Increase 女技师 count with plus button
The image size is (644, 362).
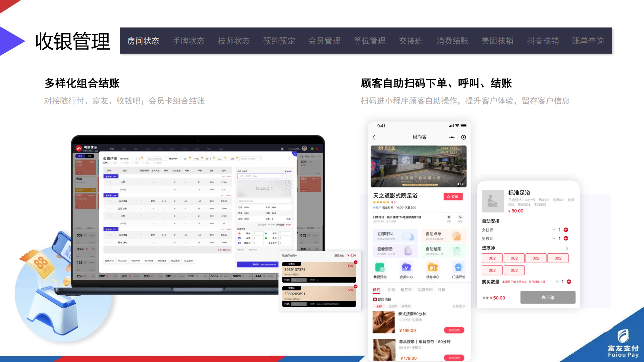(566, 230)
